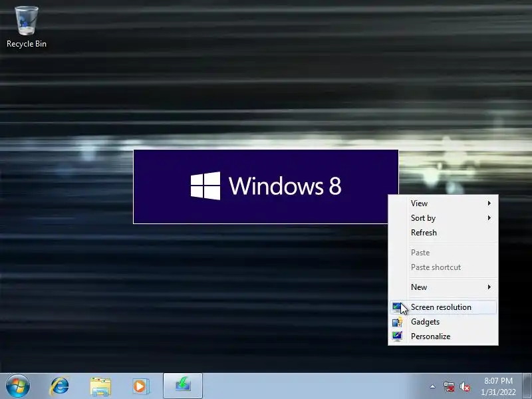Open the Recycle Bin desktop icon
Screen dimensions: 532x399
click(x=27, y=27)
